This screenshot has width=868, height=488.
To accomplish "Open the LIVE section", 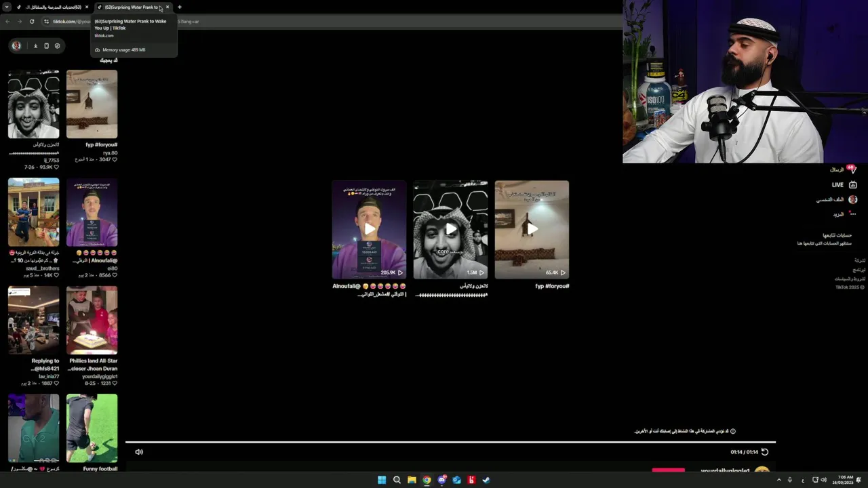I will click(844, 184).
